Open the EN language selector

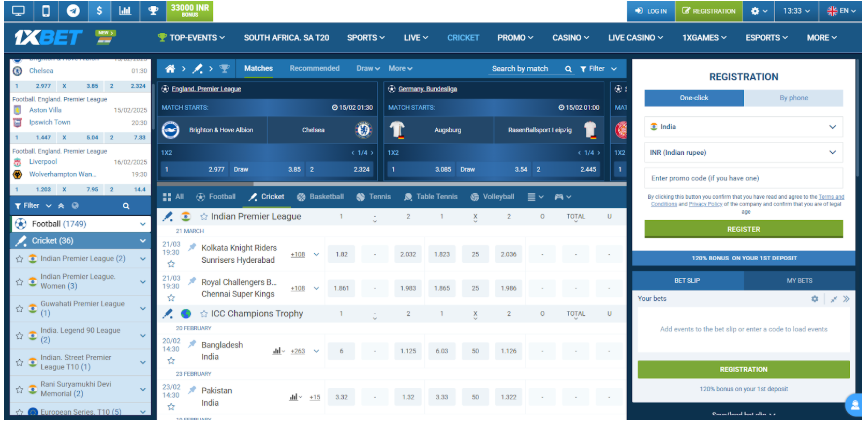841,11
